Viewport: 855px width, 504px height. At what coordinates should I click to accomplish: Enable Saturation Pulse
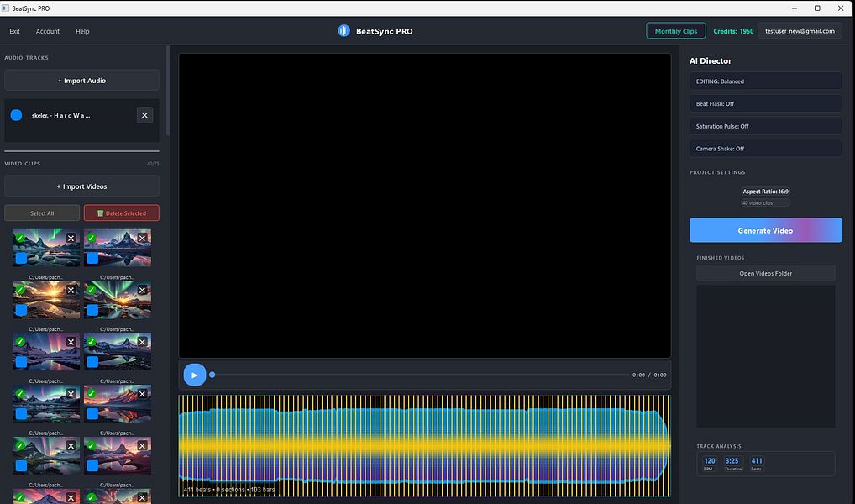(x=764, y=126)
